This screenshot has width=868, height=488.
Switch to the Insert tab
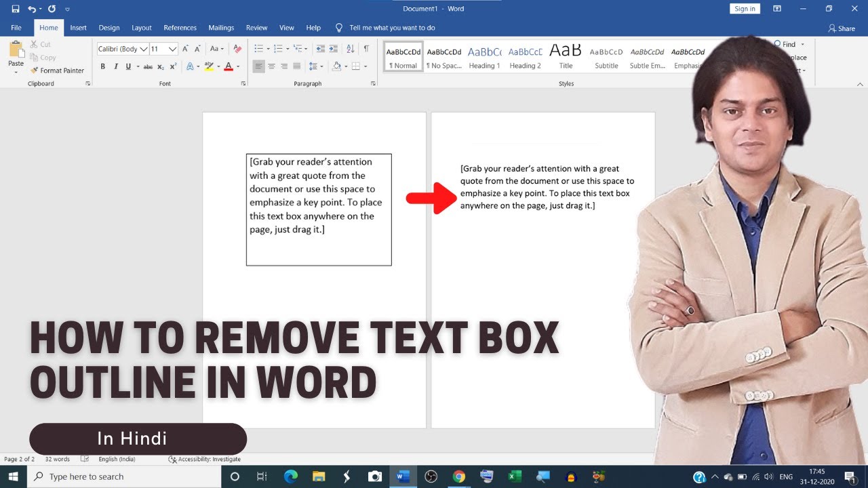[x=78, y=28]
